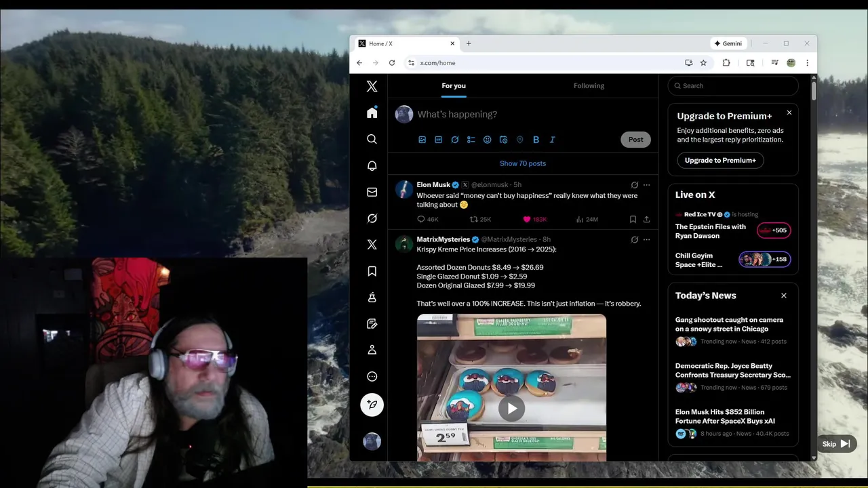Ask Grok about MatrixMysteries post
The width and height of the screenshot is (868, 488).
[x=634, y=239]
